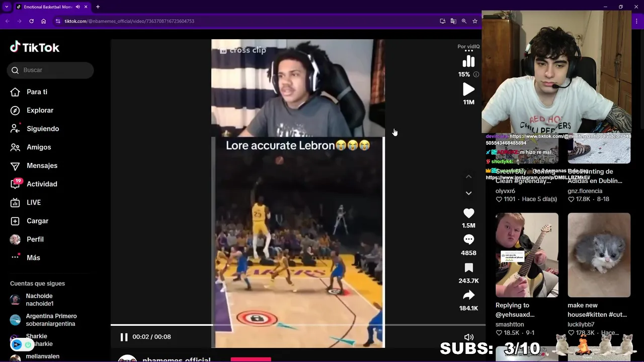Go to previous video up chevron
This screenshot has width=644, height=362.
(468, 176)
